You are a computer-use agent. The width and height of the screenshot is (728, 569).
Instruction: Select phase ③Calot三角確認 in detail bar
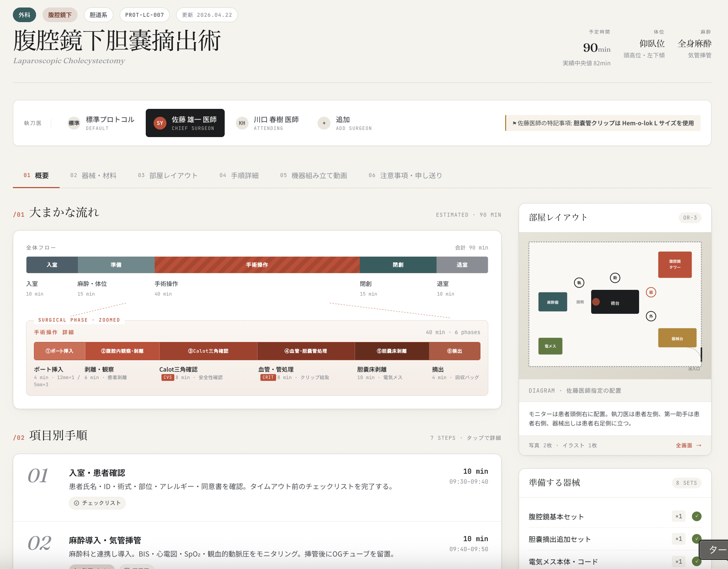208,351
